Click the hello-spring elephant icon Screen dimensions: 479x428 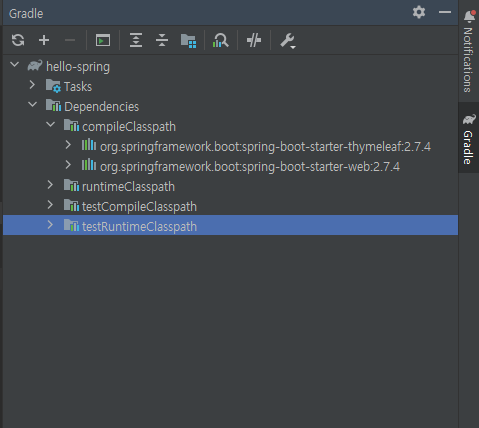coord(35,65)
